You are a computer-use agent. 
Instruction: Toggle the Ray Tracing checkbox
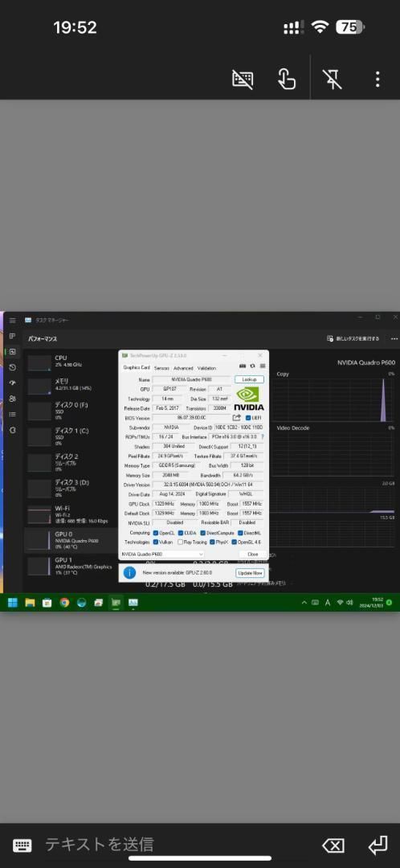pos(181,542)
